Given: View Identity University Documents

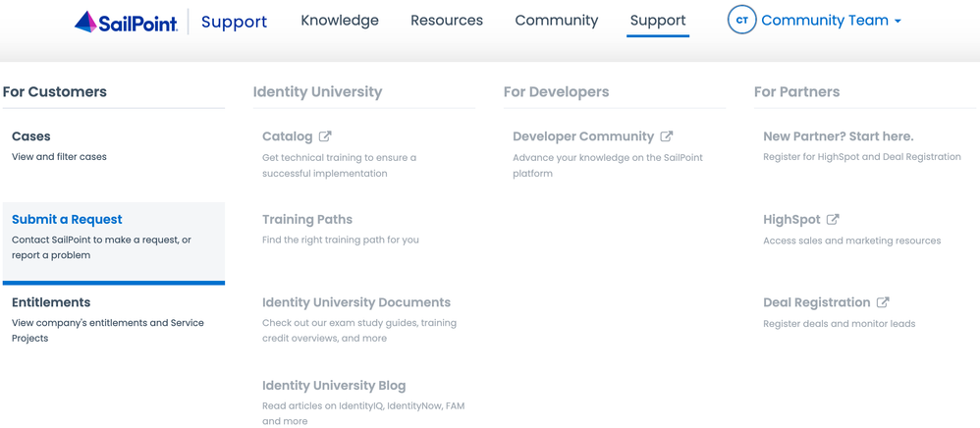Looking at the screenshot, I should coord(356,302).
